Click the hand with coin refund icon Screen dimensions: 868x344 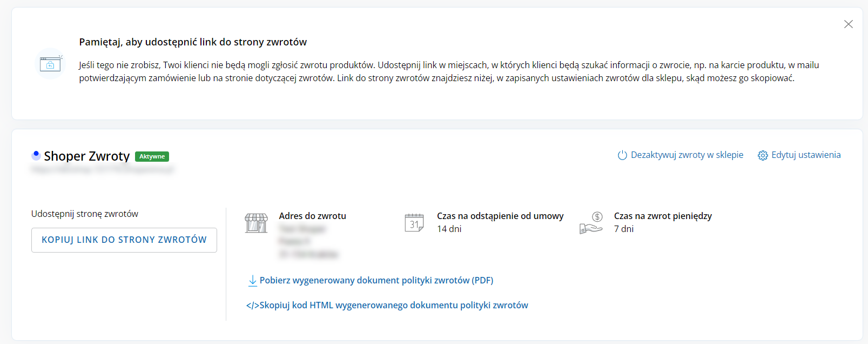point(591,223)
